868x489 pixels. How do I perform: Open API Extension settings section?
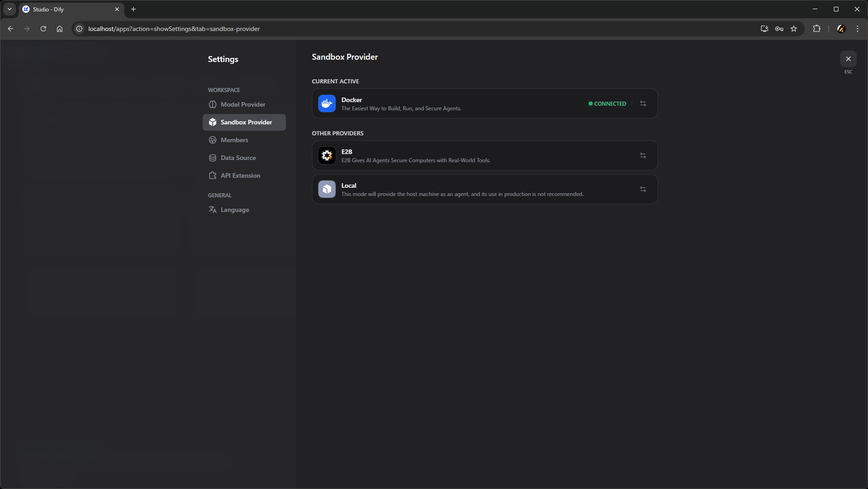(240, 175)
